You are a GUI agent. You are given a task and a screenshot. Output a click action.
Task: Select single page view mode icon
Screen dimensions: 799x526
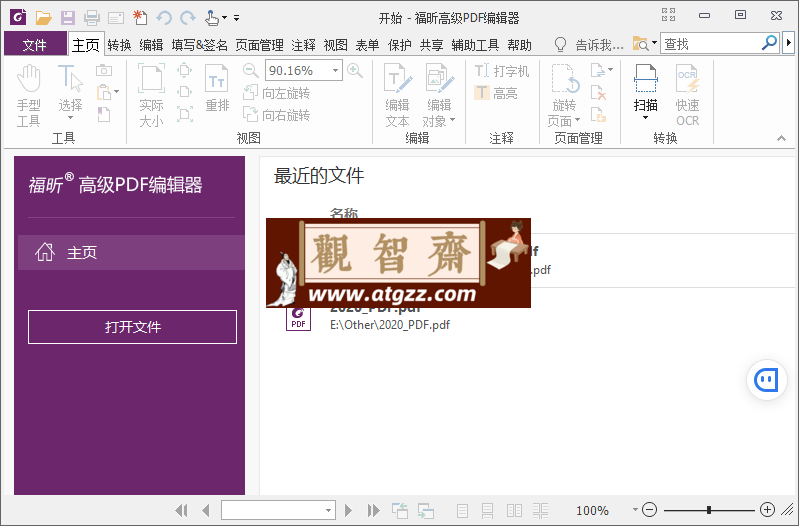(462, 510)
